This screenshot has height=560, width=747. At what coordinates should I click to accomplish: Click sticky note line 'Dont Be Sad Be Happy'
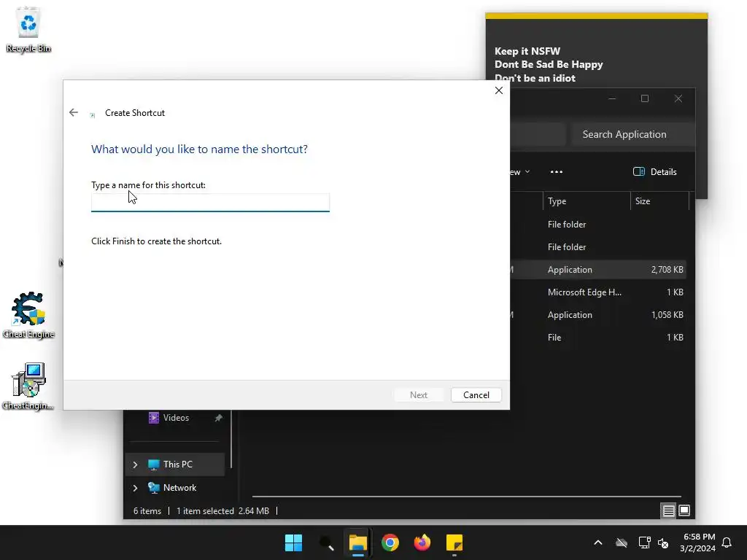click(x=549, y=64)
